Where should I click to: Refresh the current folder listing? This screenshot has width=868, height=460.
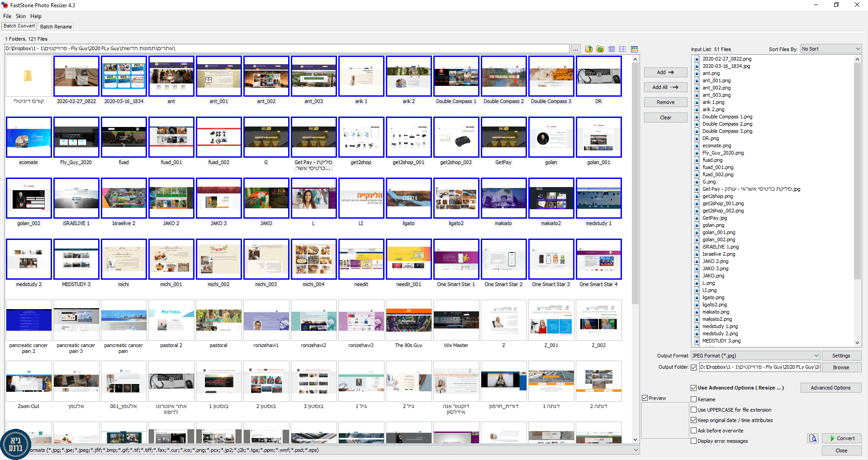[x=600, y=49]
